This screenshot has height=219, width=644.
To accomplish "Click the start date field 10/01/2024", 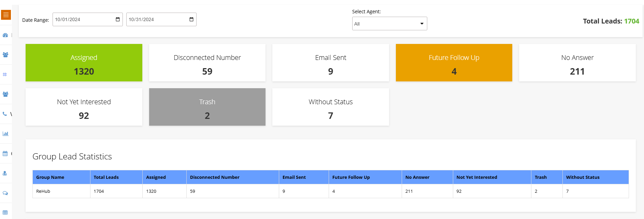I will (x=87, y=19).
